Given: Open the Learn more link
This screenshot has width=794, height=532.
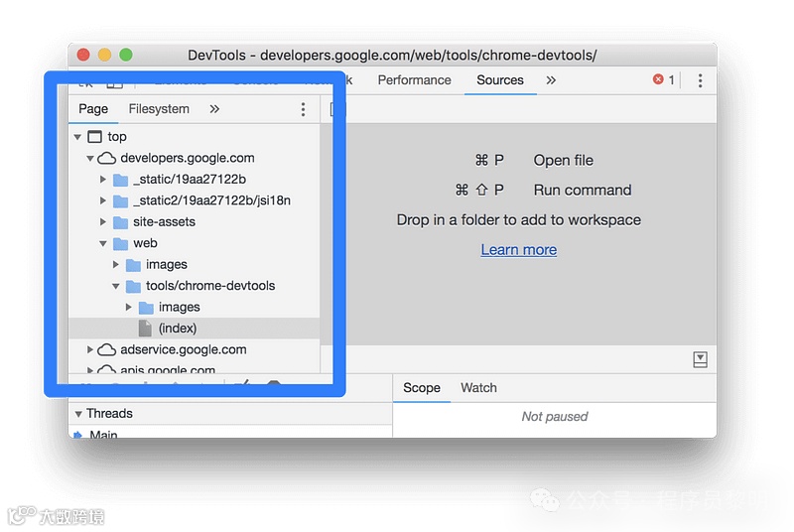Looking at the screenshot, I should click(518, 249).
